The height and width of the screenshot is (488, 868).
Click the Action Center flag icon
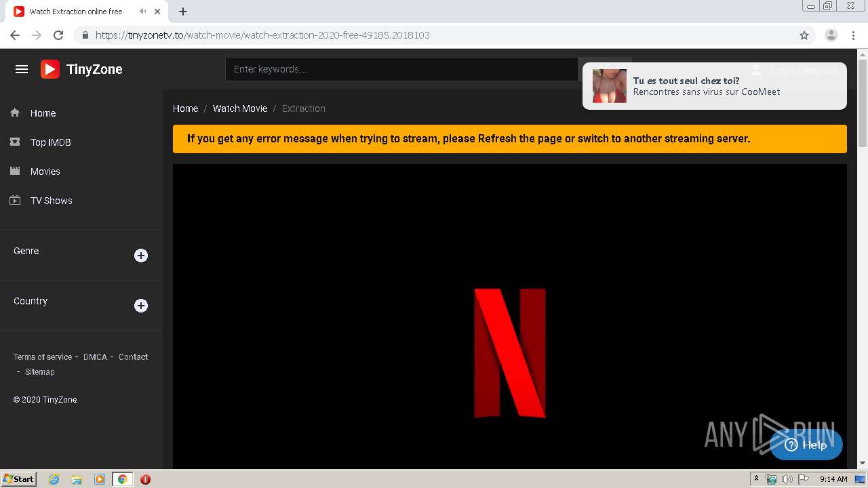[804, 479]
